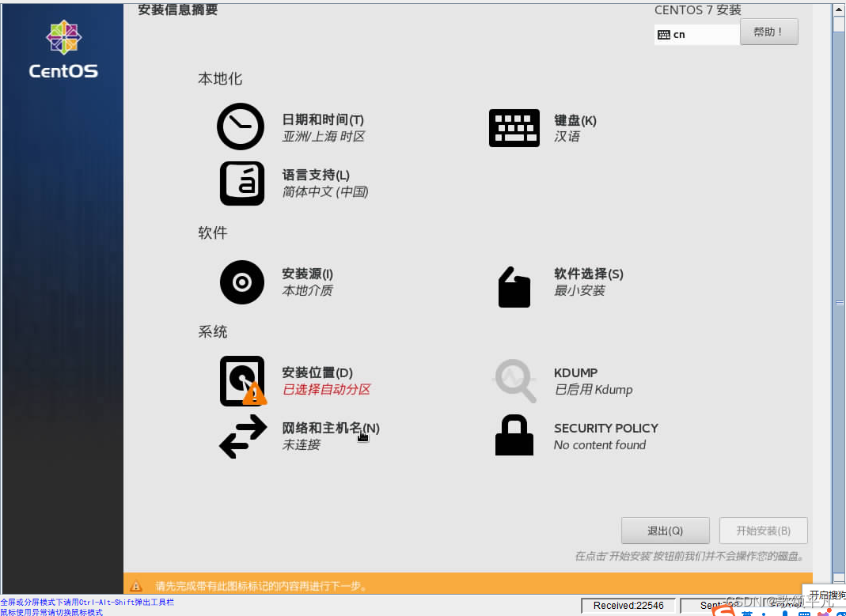Open 语言支持(L) settings
Viewport: 846px width, 616px height.
[x=317, y=176]
